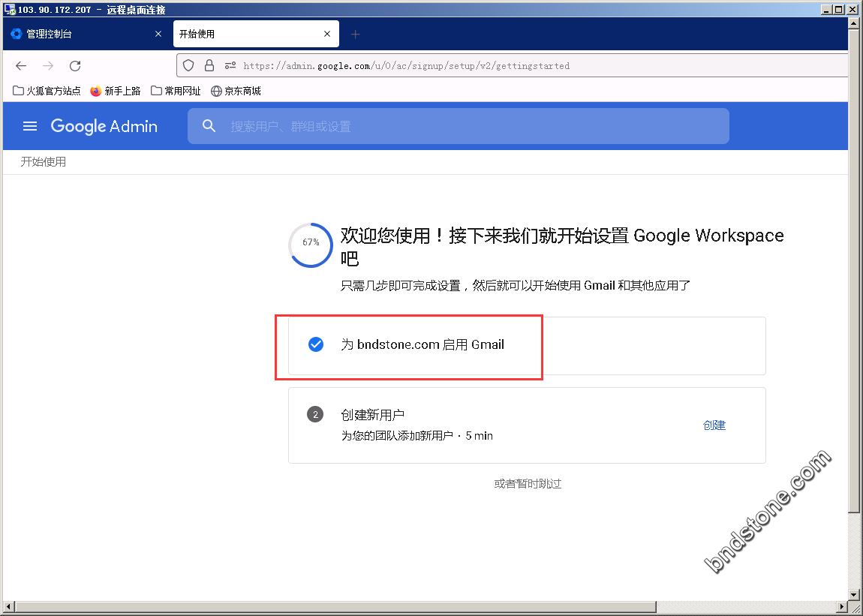Close the 开始使用 tab

tap(327, 34)
